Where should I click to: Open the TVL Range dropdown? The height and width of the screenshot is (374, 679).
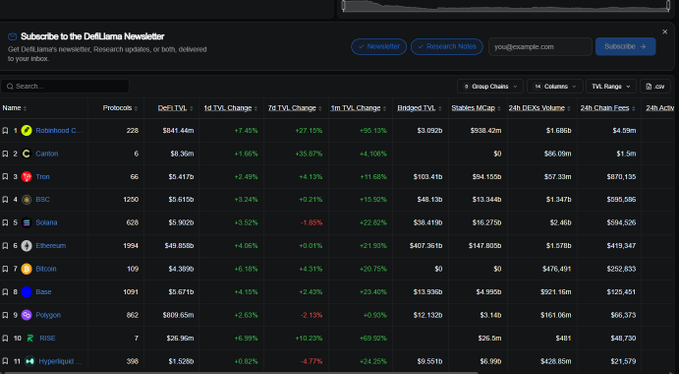click(611, 87)
